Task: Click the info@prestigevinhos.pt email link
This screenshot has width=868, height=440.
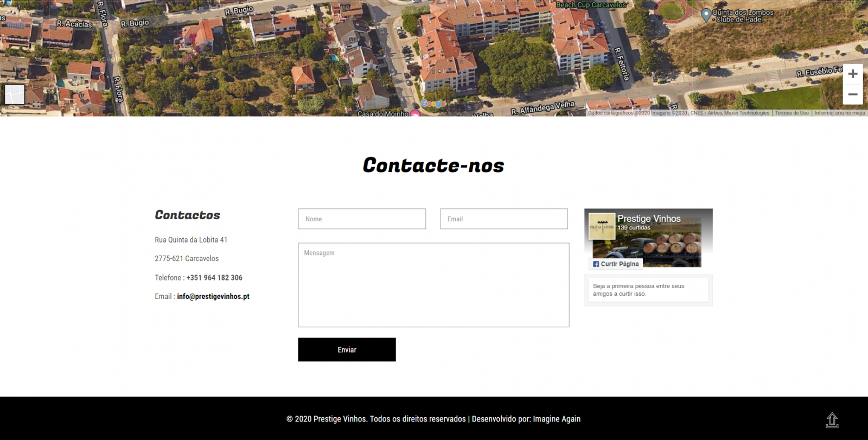Action: click(213, 297)
